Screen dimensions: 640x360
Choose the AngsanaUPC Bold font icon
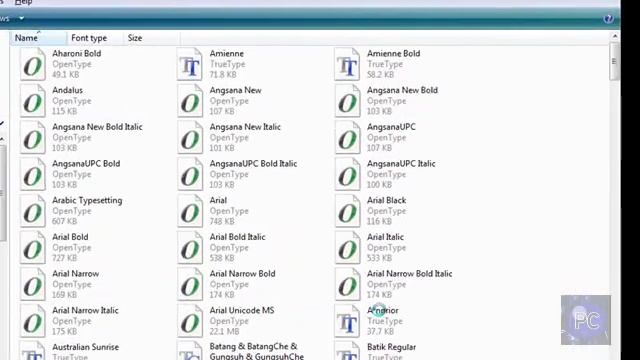(33, 174)
